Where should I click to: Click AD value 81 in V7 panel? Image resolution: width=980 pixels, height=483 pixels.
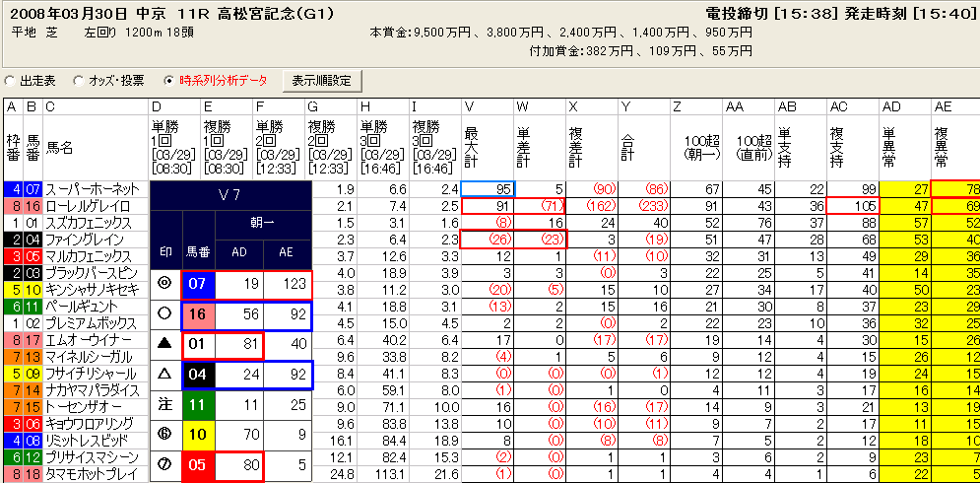coord(239,345)
